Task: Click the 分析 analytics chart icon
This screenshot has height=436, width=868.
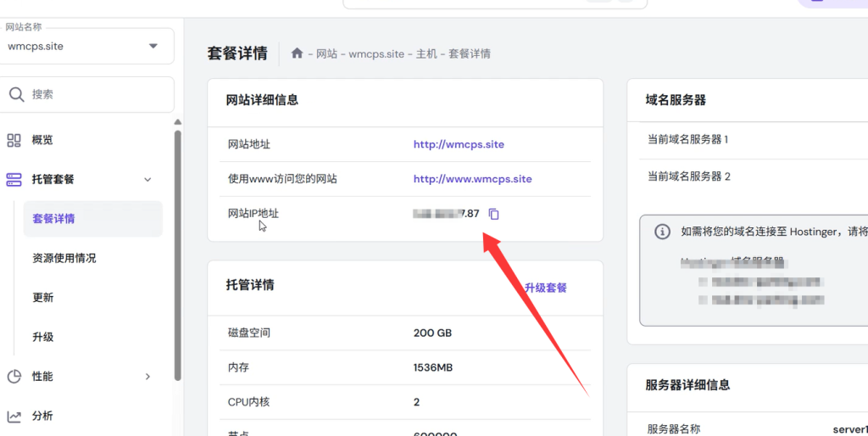Action: [x=14, y=416]
